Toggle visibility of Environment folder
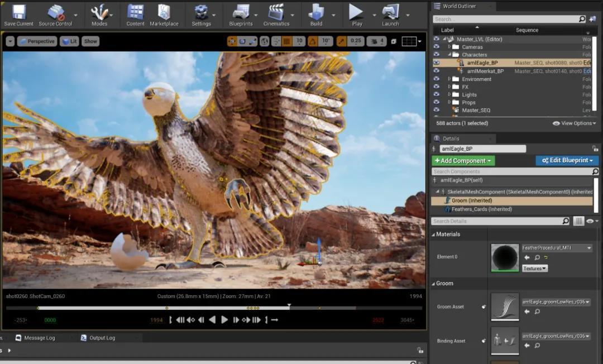The image size is (603, 364). click(x=436, y=78)
